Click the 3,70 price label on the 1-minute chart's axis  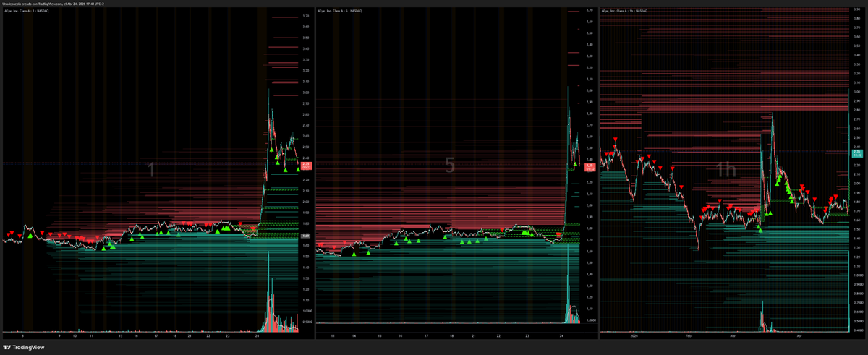click(x=307, y=16)
